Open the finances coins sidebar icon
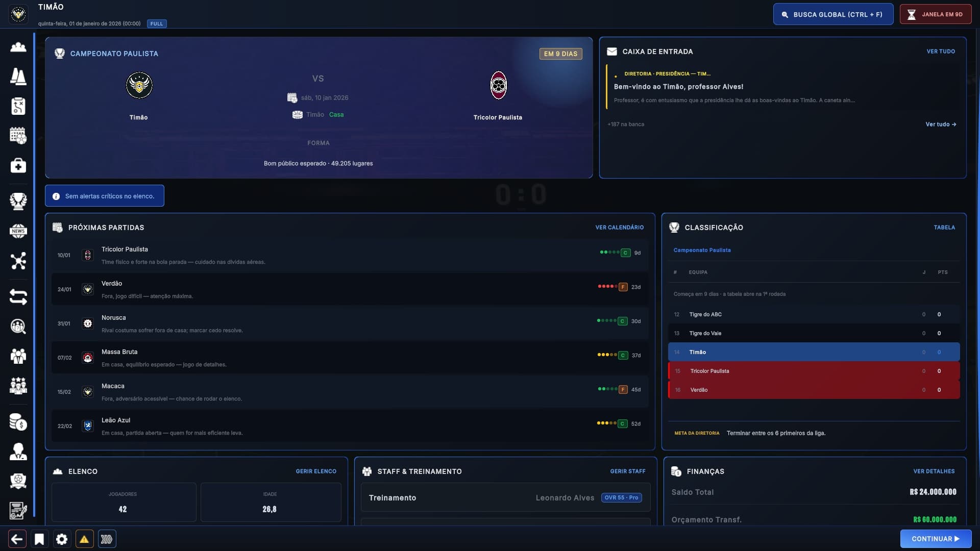The width and height of the screenshot is (980, 551). [18, 422]
